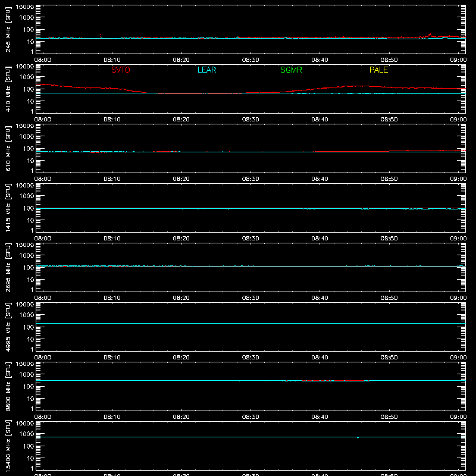476x476 pixels.
Task: Click the 08:00 time label under the 410 MHz plot
Action: tap(43, 120)
